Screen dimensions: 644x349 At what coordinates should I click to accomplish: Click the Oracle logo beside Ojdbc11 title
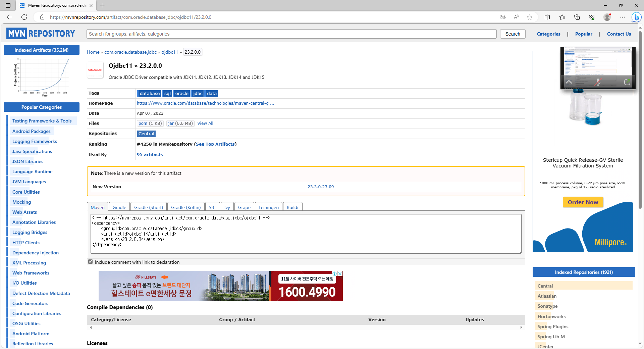(x=95, y=70)
